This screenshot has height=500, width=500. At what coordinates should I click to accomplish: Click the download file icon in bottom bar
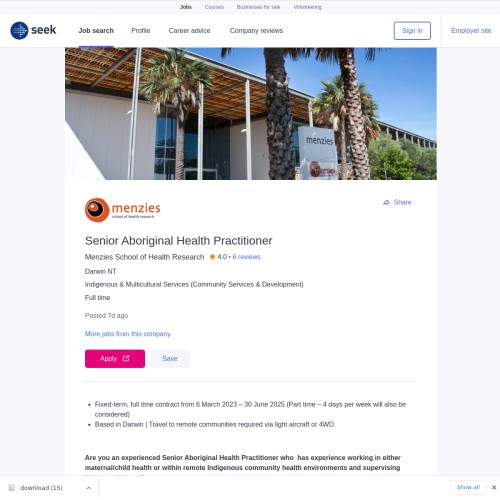coord(12,488)
